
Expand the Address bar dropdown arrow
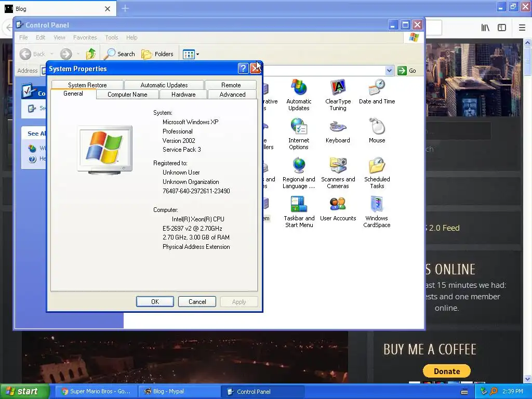pyautogui.click(x=389, y=71)
